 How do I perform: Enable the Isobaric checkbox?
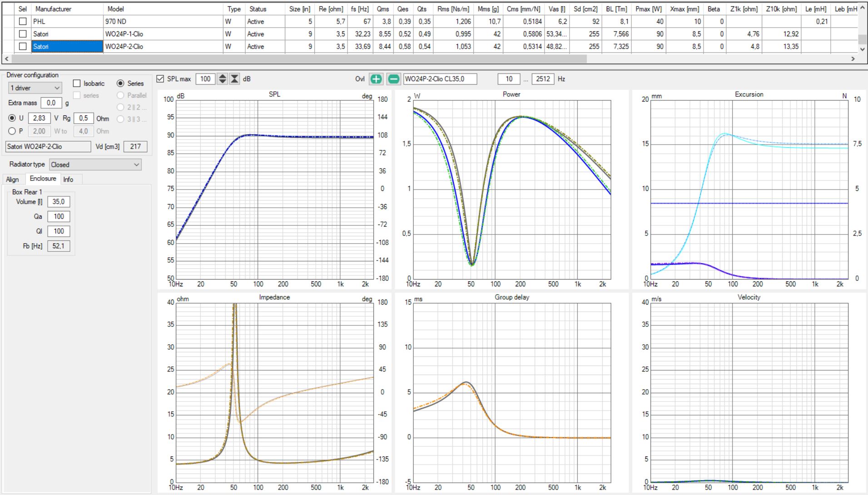pyautogui.click(x=77, y=84)
